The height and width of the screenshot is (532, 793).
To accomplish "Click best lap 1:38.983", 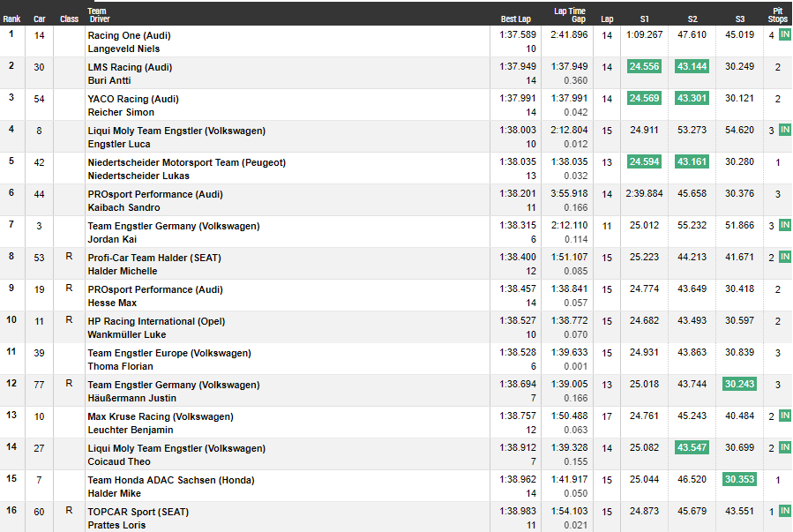I will click(518, 511).
